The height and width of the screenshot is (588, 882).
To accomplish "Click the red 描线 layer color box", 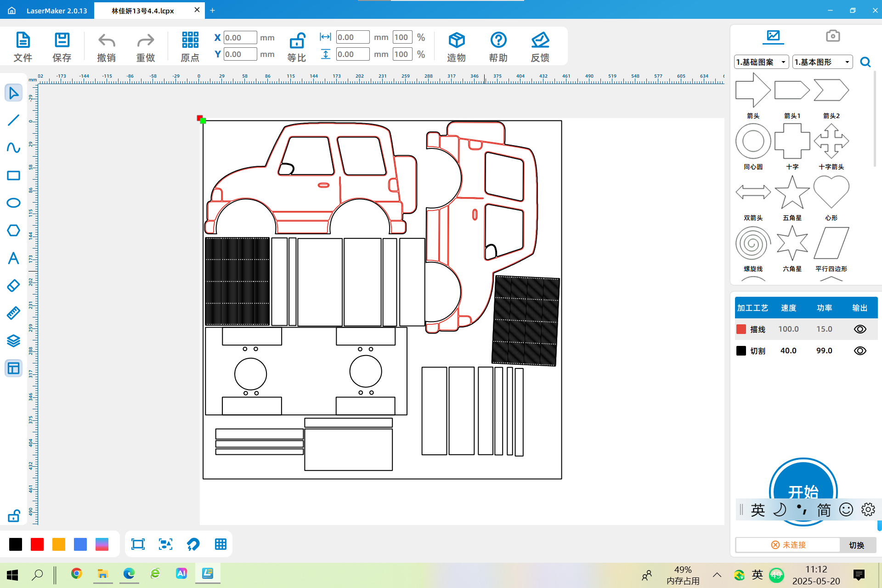I will (x=741, y=329).
